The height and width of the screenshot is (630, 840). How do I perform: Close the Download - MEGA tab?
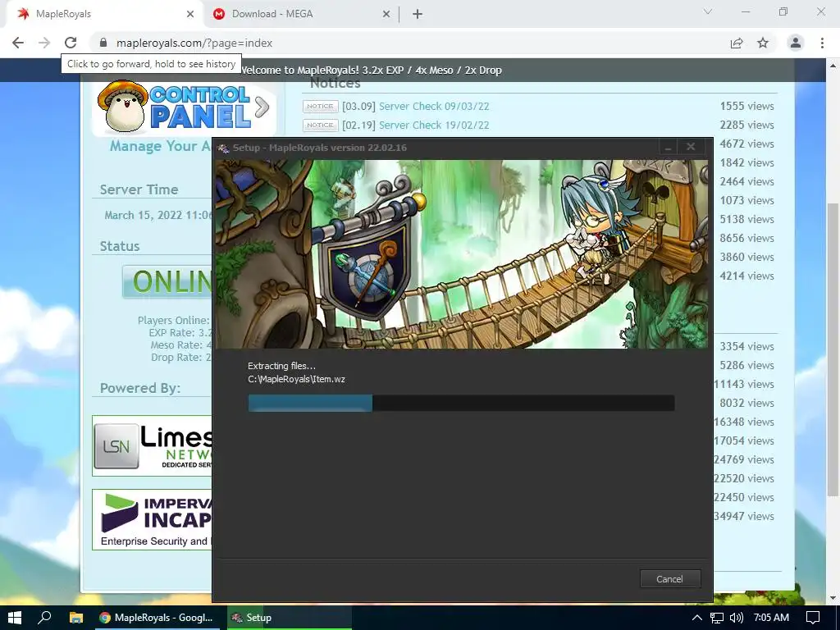(386, 14)
